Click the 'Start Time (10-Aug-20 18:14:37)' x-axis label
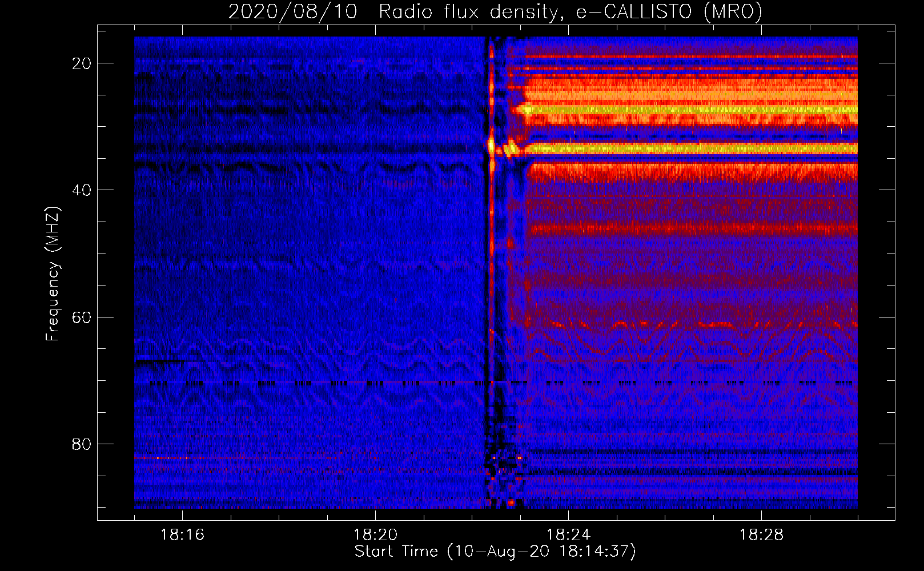The height and width of the screenshot is (571, 924). [x=495, y=552]
